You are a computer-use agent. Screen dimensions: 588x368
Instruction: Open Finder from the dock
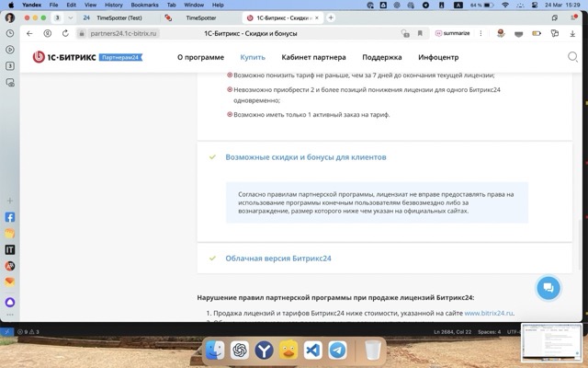coord(215,351)
